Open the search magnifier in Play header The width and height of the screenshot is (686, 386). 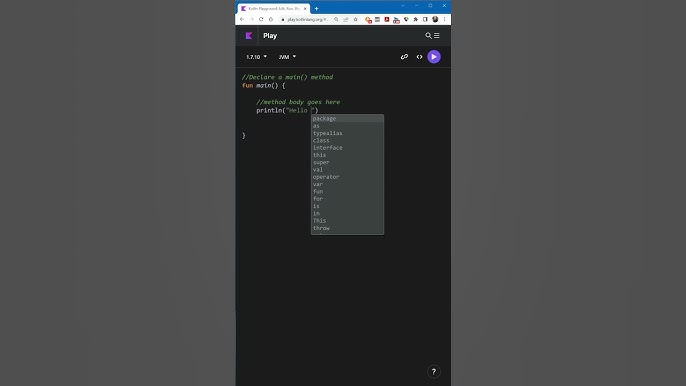[428, 35]
